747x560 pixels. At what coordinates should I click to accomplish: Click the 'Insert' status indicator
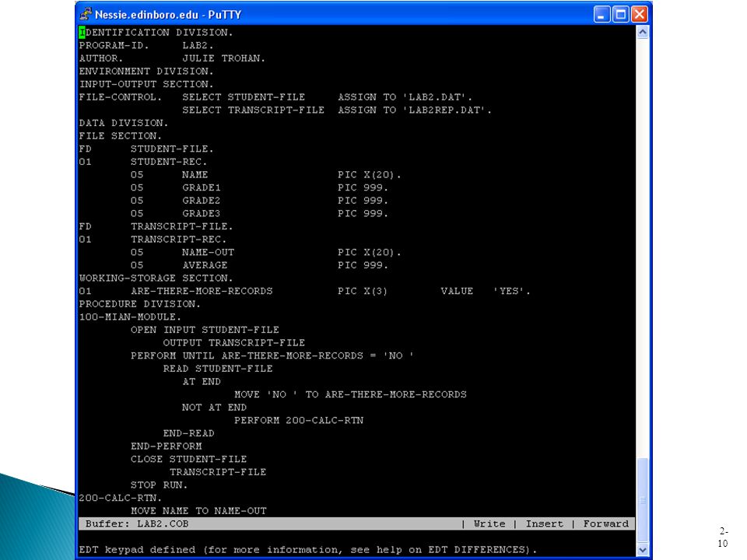click(x=544, y=523)
